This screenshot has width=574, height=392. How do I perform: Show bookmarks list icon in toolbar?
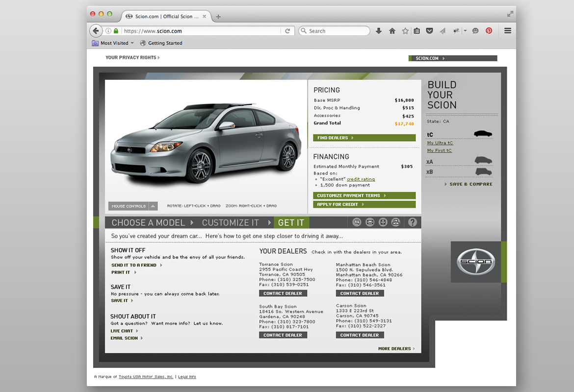(x=417, y=31)
